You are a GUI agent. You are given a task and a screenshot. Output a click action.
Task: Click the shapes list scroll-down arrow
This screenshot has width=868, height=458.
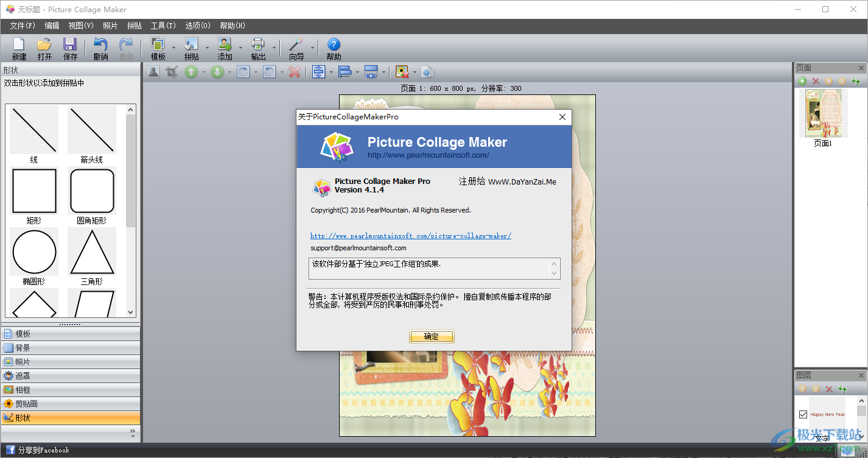pyautogui.click(x=131, y=312)
